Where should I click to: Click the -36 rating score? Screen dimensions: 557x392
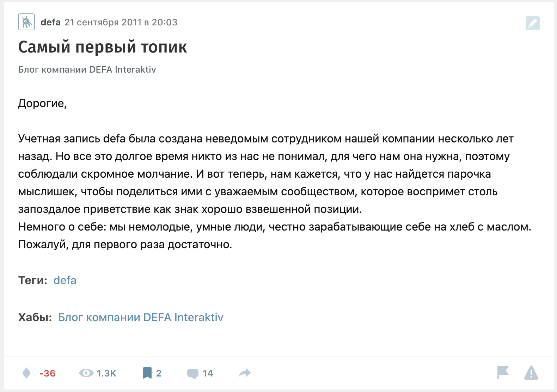[x=48, y=373]
